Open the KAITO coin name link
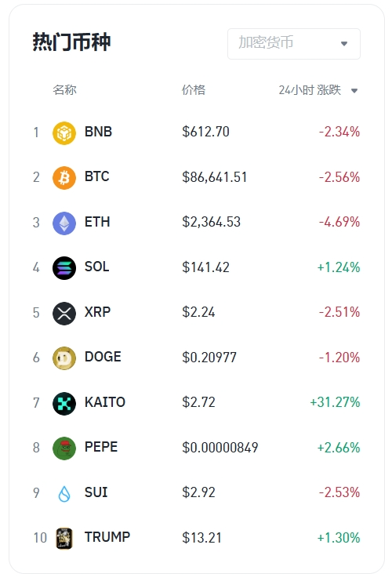Screen dimensions: 392x581 coord(105,402)
